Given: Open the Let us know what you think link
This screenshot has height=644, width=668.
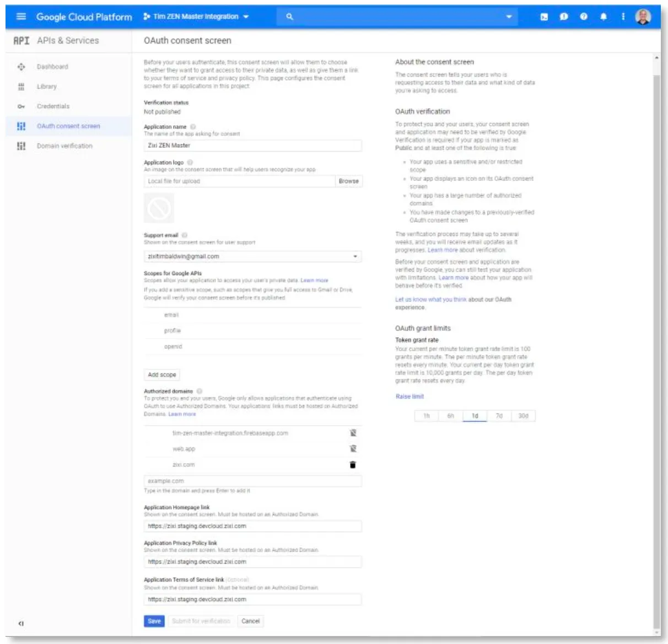Looking at the screenshot, I should tap(431, 299).
